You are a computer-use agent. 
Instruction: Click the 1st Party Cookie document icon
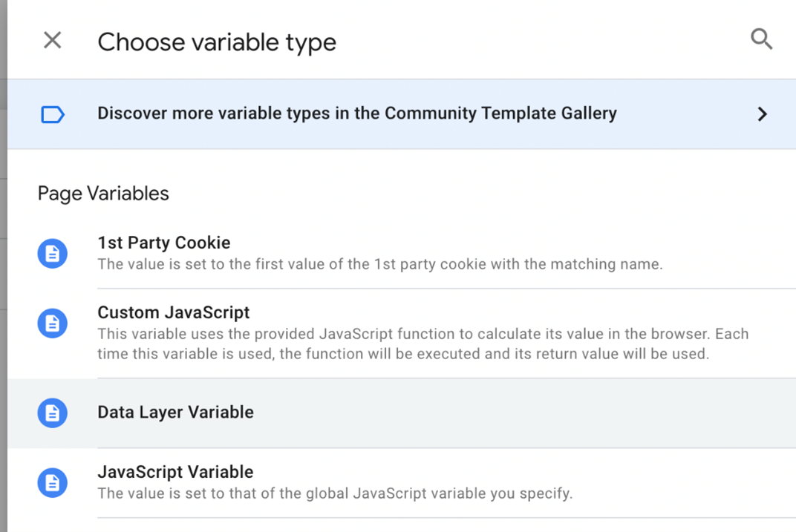[x=53, y=254]
